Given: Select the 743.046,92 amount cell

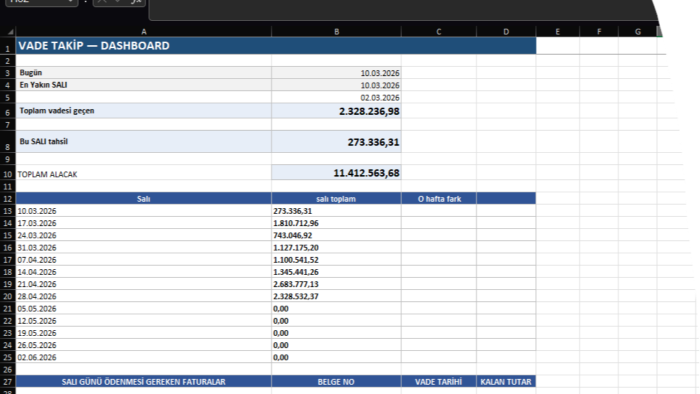Looking at the screenshot, I should pyautogui.click(x=336, y=235).
